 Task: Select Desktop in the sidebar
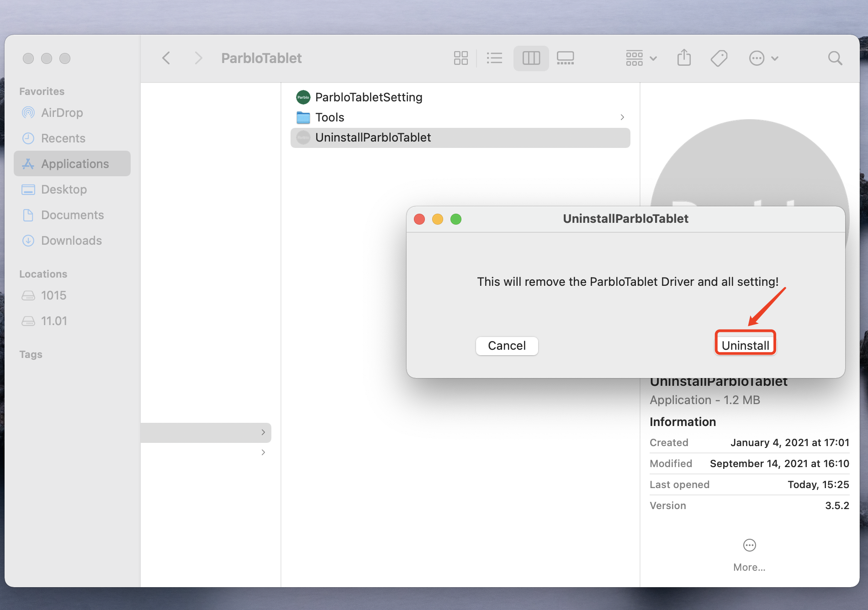pyautogui.click(x=72, y=189)
